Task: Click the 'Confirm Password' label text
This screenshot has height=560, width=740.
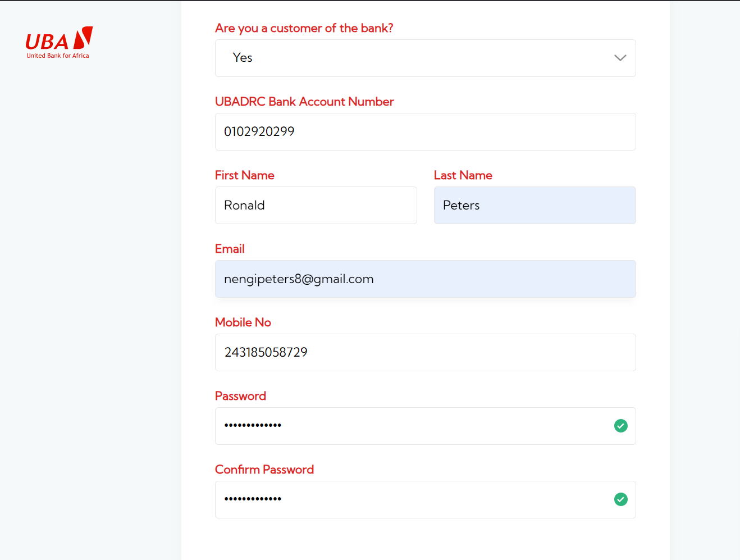Action: coord(264,470)
